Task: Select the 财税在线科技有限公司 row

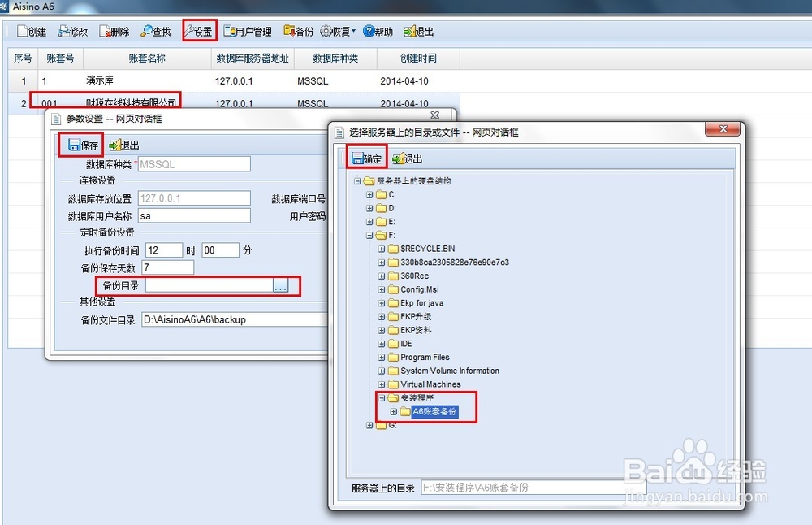Action: 234,102
